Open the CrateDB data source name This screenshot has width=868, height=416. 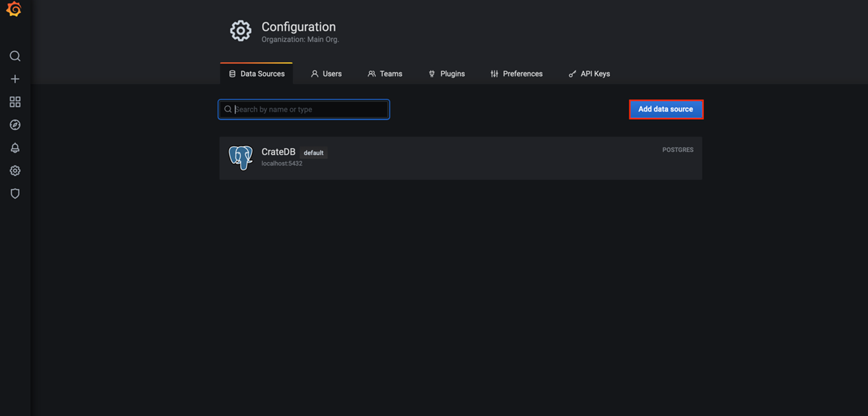point(278,152)
